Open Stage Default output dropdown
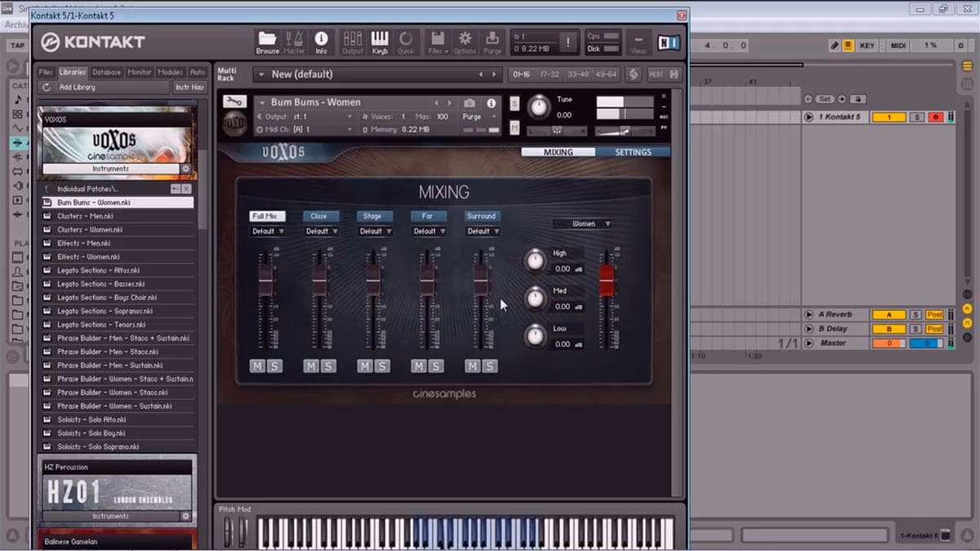The width and height of the screenshot is (980, 551). tap(376, 231)
